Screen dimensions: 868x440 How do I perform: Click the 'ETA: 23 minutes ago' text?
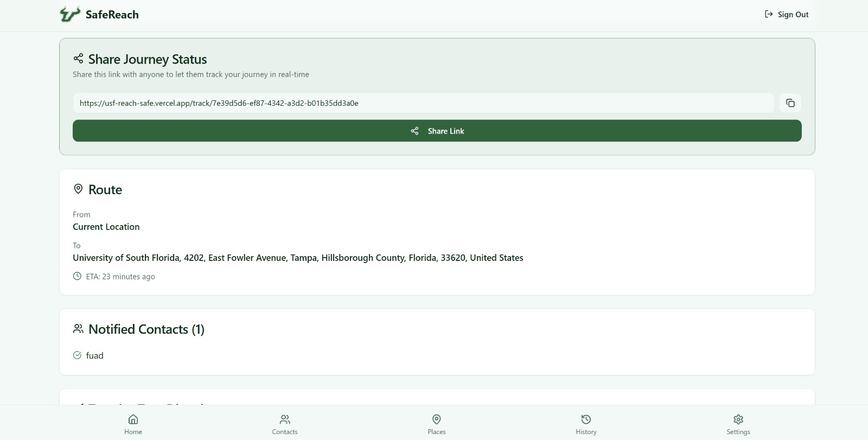tap(120, 277)
